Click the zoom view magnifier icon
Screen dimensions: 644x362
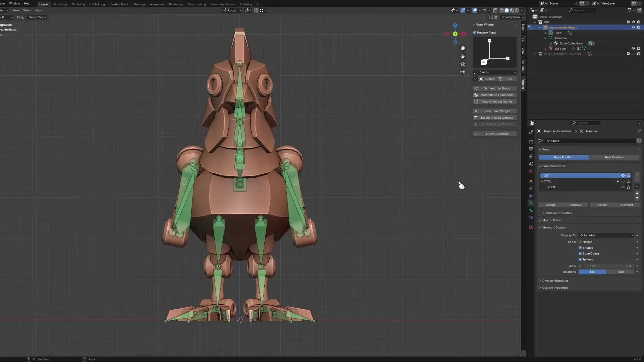point(463,48)
